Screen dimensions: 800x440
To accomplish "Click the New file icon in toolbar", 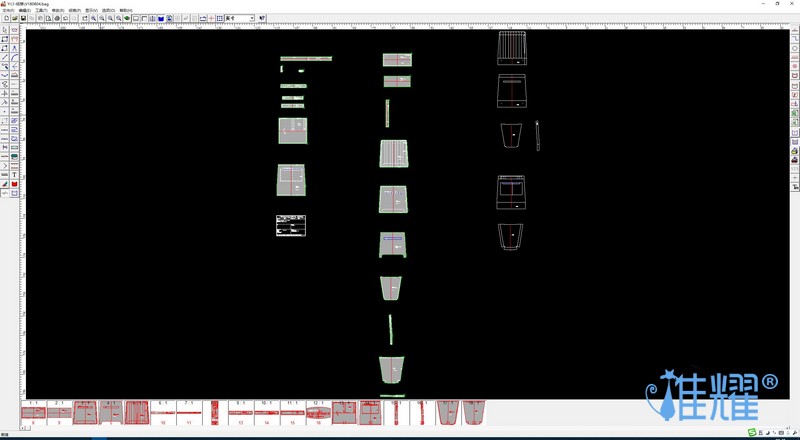I will tap(6, 18).
